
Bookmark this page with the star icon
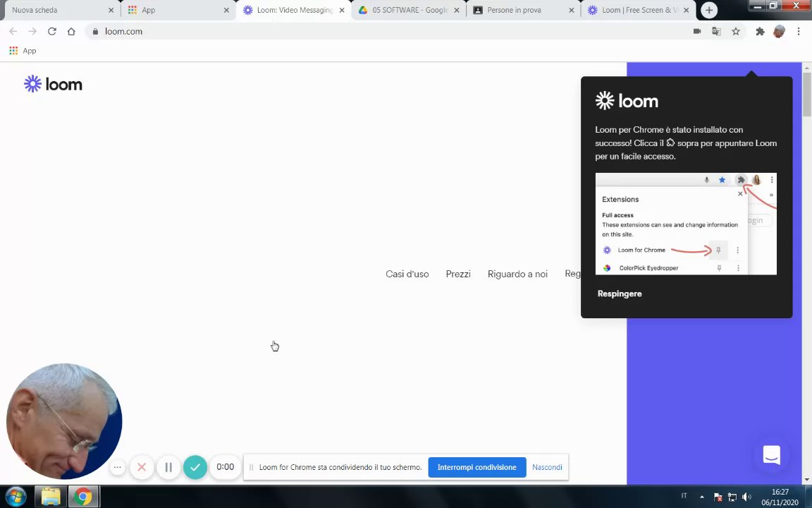pos(736,32)
